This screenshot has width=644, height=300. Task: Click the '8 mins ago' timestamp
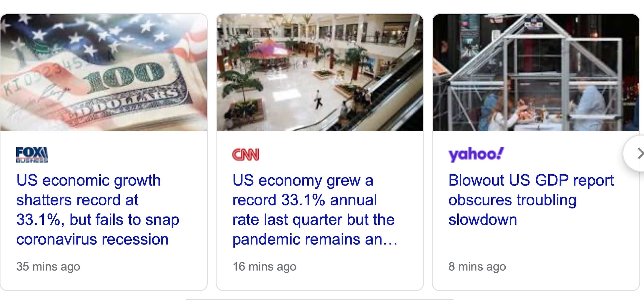[477, 267]
